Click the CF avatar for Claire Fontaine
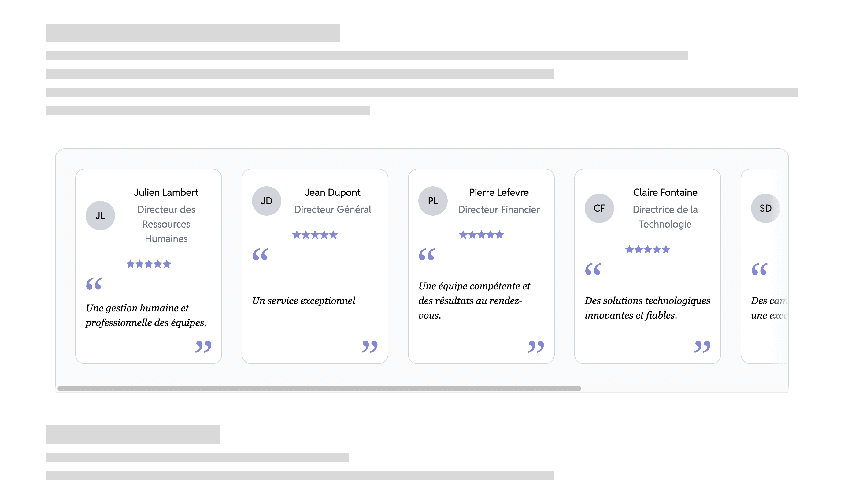Image resolution: width=844 pixels, height=504 pixels. tap(599, 208)
